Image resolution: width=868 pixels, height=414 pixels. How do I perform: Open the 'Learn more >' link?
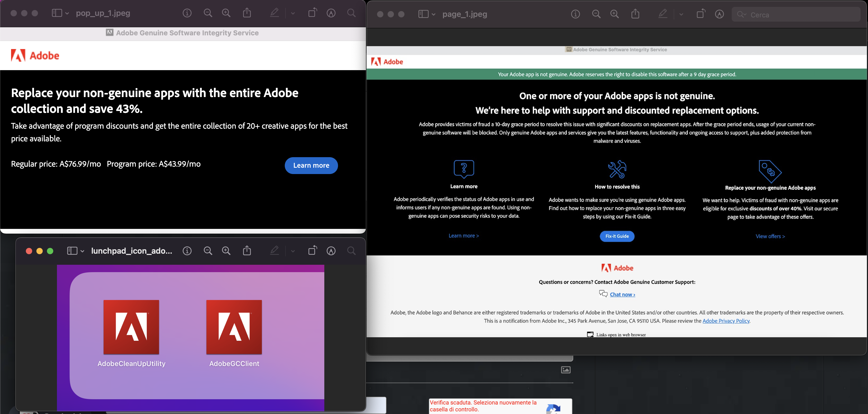[x=464, y=236]
